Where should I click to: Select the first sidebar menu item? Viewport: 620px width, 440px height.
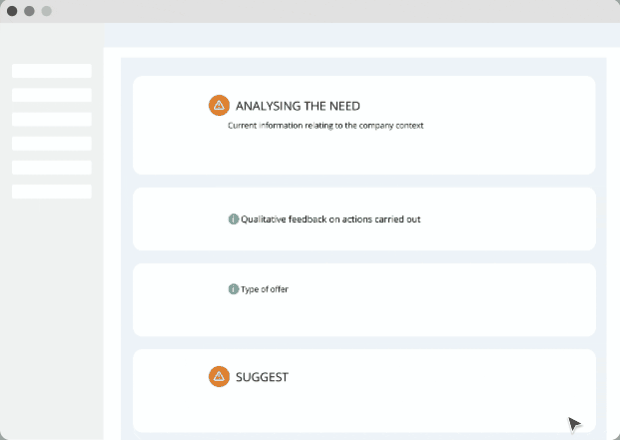click(52, 71)
